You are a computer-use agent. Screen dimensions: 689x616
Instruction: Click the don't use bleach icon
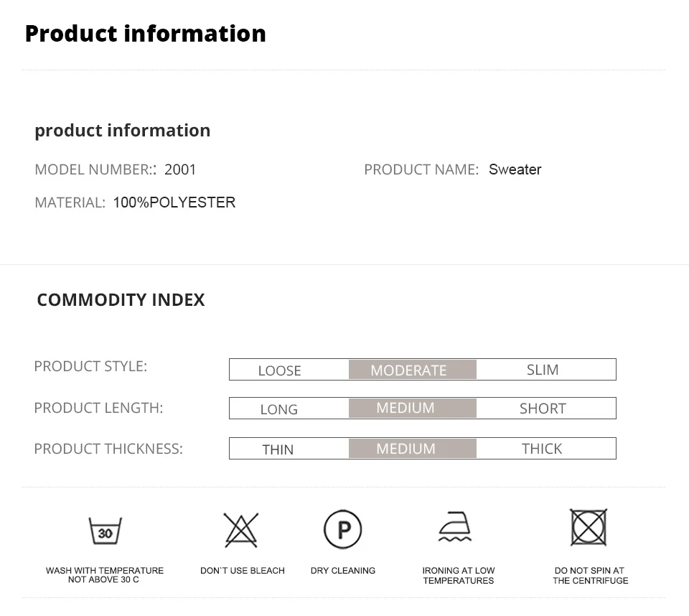click(x=241, y=531)
